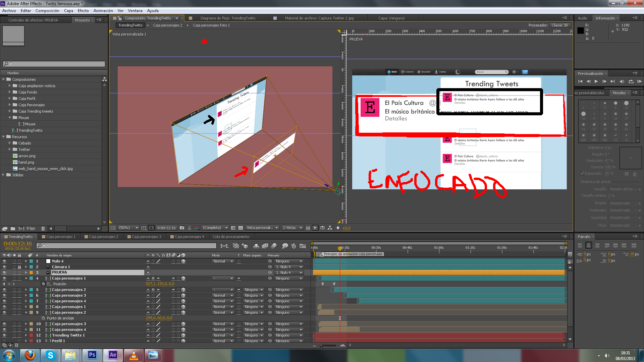Toggle the Espaciado checkbox in Pinceles

582,174
